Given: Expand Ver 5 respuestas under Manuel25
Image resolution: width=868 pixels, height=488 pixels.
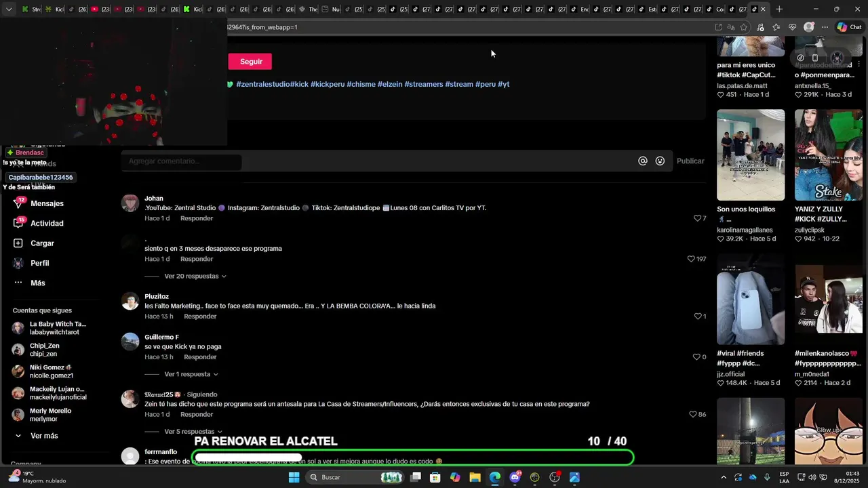Looking at the screenshot, I should pyautogui.click(x=193, y=432).
